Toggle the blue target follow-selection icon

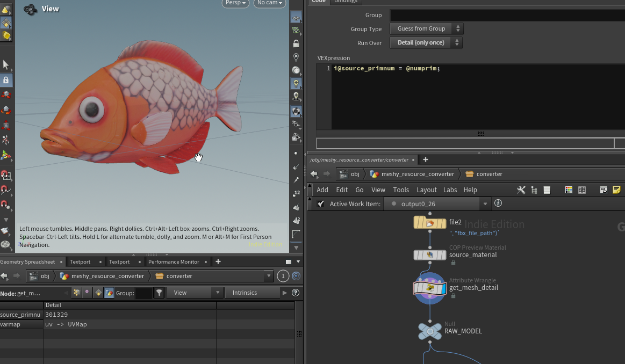(296, 276)
